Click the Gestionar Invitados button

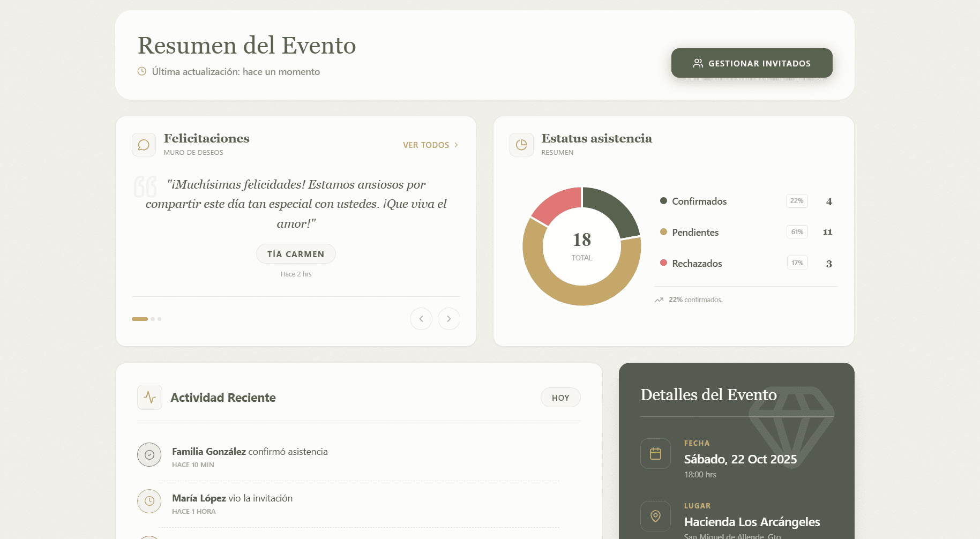pyautogui.click(x=751, y=63)
